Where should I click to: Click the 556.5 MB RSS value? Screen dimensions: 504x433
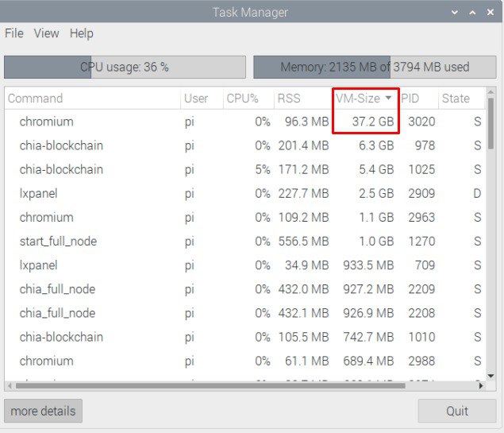pos(303,242)
